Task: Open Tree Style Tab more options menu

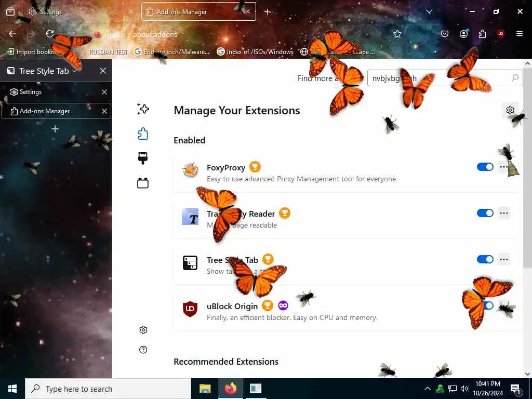Action: [504, 259]
